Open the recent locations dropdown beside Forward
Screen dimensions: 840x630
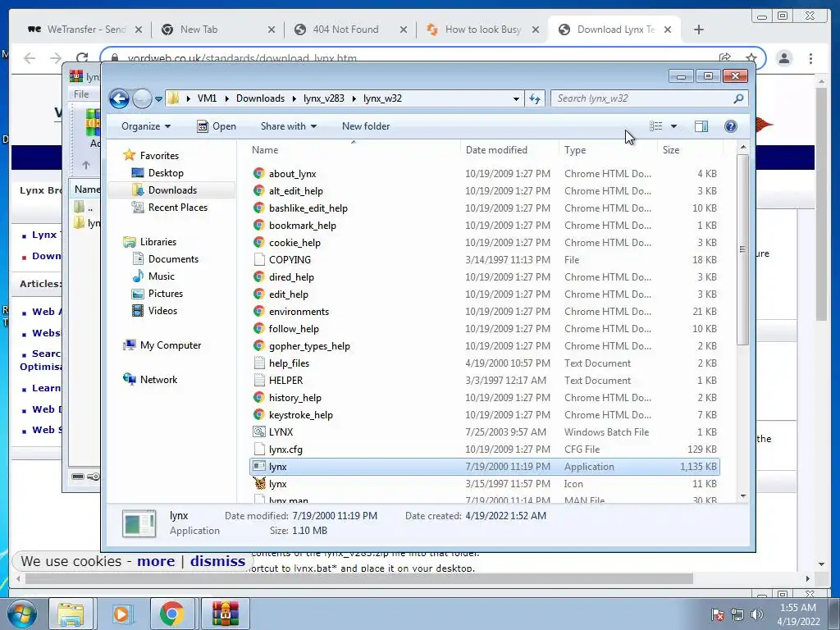click(x=158, y=99)
